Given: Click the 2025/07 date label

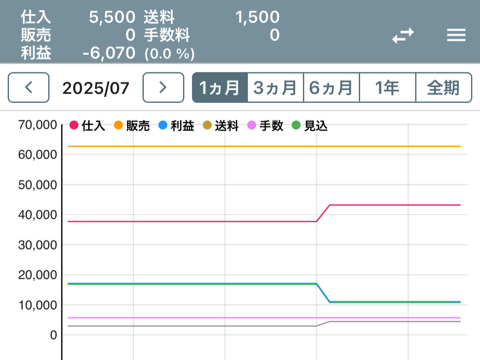Looking at the screenshot, I should click(x=96, y=88).
